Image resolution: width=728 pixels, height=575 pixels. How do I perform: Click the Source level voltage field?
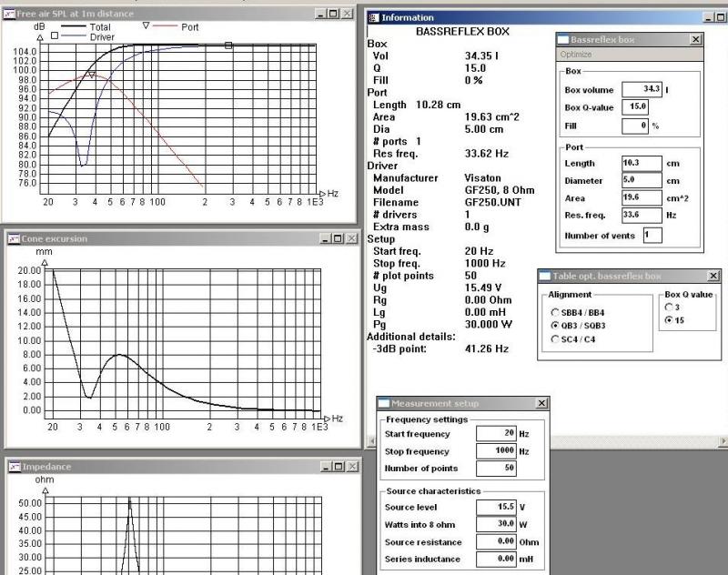pos(496,508)
